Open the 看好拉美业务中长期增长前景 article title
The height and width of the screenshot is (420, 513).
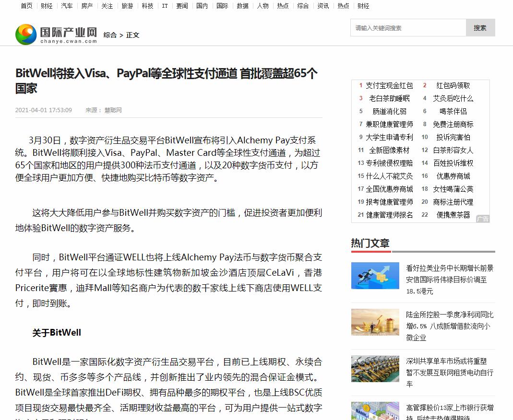pyautogui.click(x=450, y=280)
